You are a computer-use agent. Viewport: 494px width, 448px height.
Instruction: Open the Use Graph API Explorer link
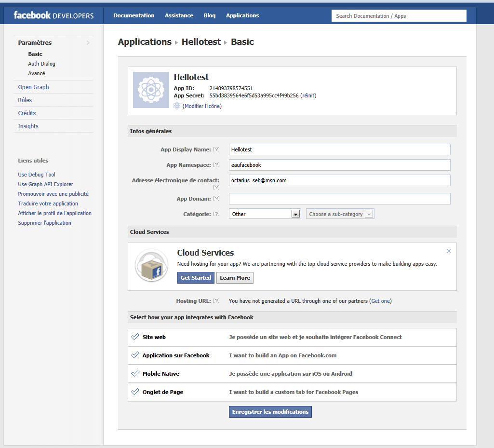[x=45, y=184]
